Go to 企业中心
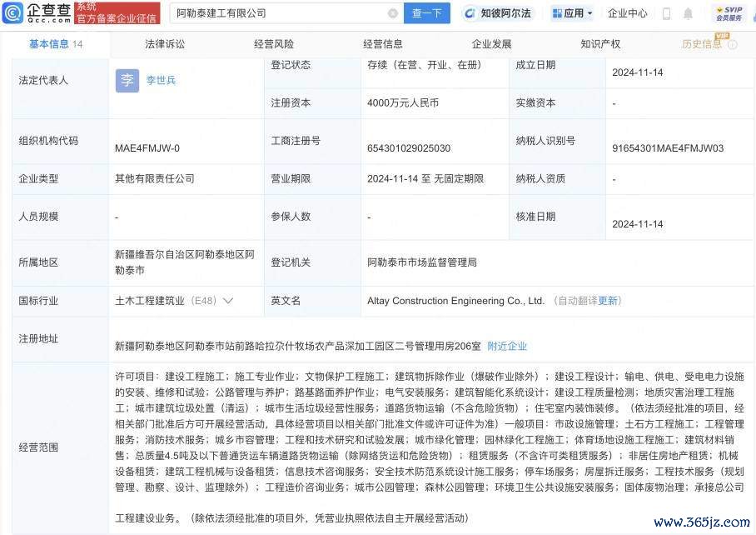Image resolution: width=756 pixels, height=535 pixels. point(627,13)
